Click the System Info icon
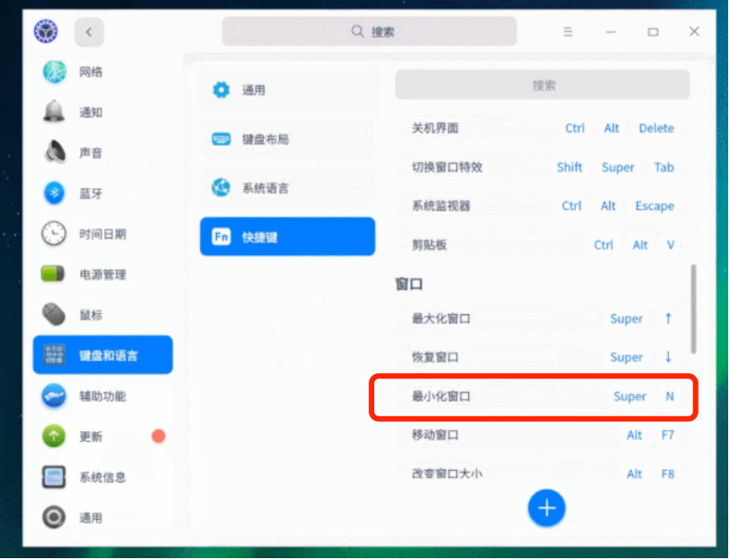 [x=54, y=477]
